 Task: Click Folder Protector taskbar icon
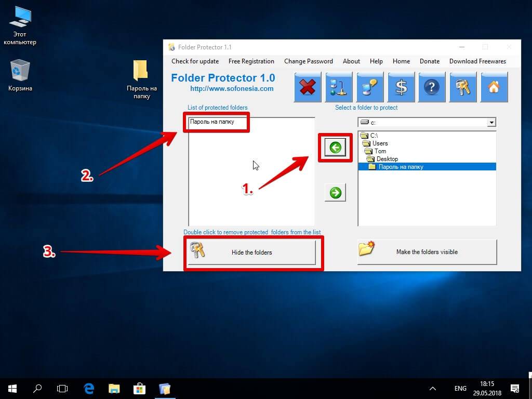point(165,389)
